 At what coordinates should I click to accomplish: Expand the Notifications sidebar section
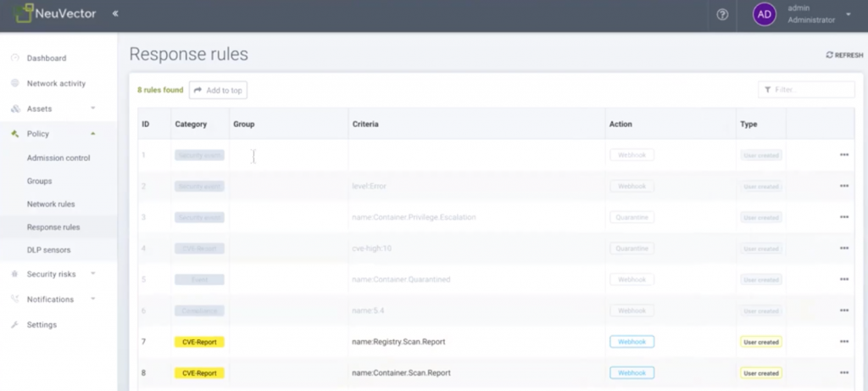(x=92, y=299)
